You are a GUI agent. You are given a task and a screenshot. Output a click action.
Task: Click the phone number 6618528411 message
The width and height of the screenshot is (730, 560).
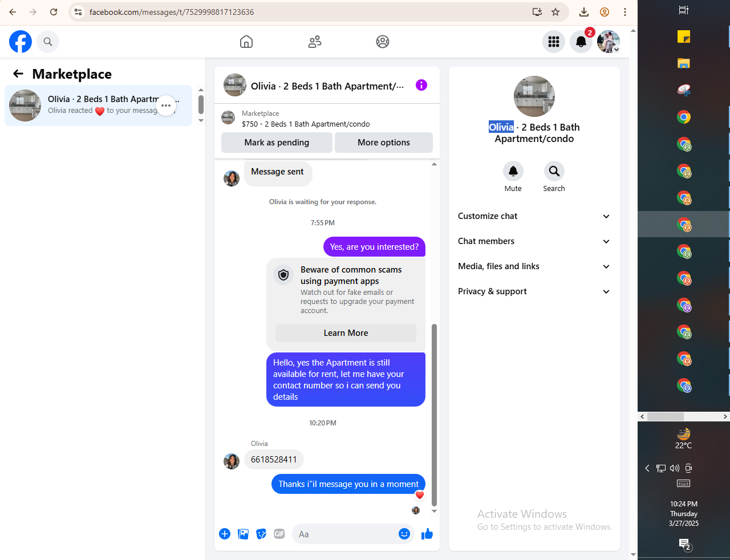coord(274,460)
